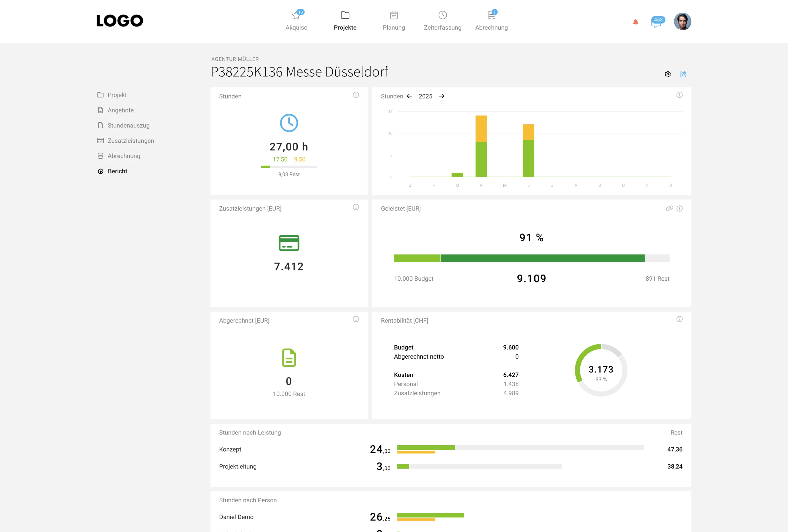788x532 pixels.
Task: Show info for Zusatzleistungen [EUR] card
Action: 356,207
